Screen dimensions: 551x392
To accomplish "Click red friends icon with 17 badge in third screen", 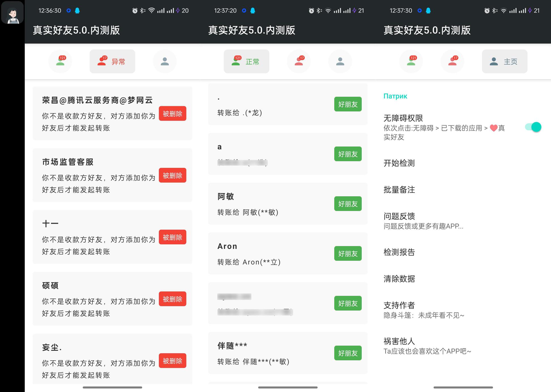I will (452, 61).
